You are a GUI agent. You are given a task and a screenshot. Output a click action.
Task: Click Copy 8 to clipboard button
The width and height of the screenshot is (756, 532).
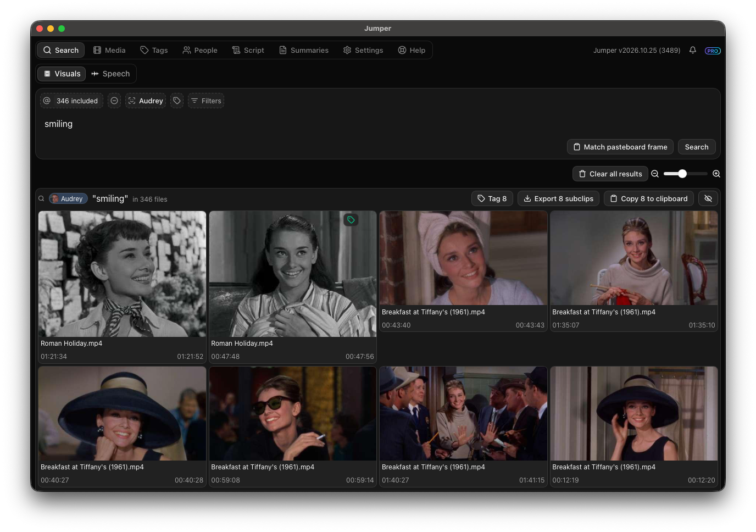click(649, 198)
